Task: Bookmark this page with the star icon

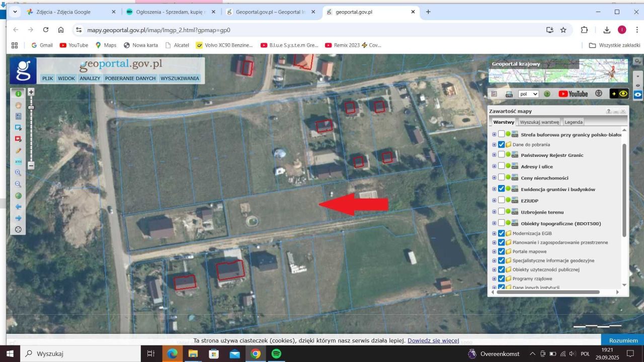Action: point(563,30)
